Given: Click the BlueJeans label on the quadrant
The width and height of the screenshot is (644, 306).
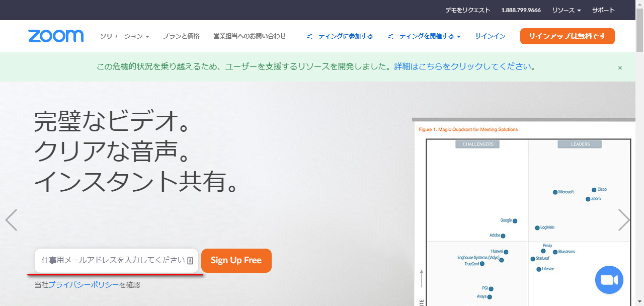Looking at the screenshot, I should [x=567, y=252].
